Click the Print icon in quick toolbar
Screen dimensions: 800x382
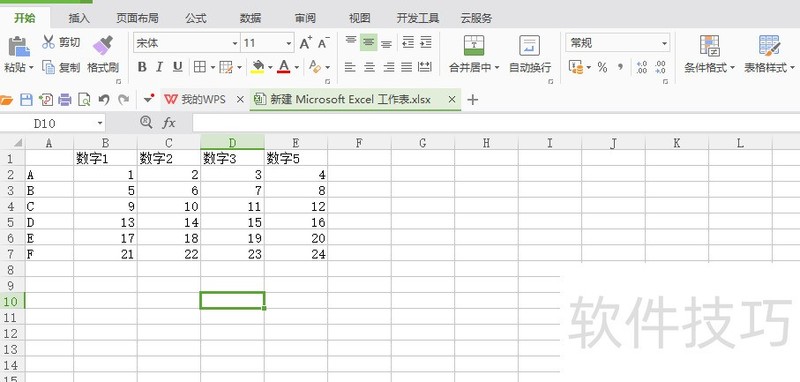(x=65, y=99)
